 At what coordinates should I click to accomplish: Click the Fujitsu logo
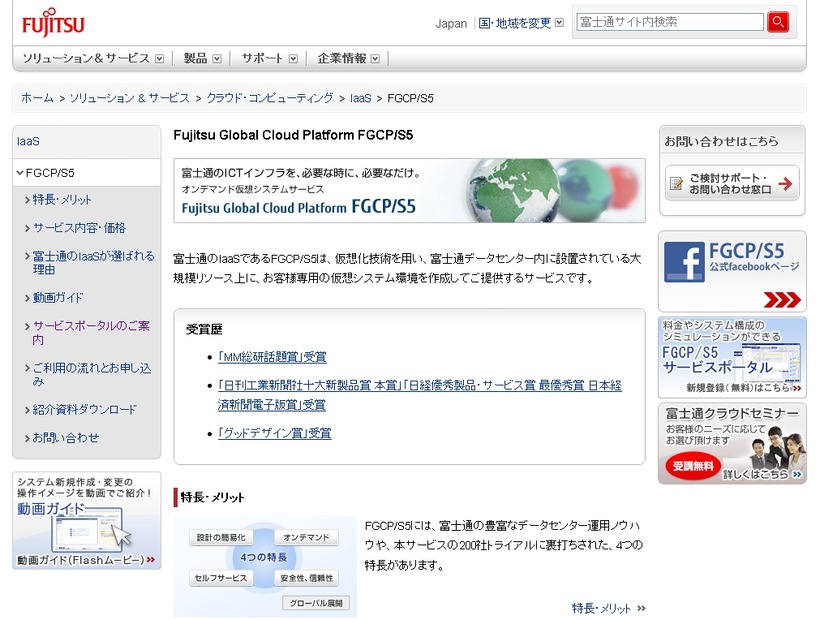click(x=53, y=22)
